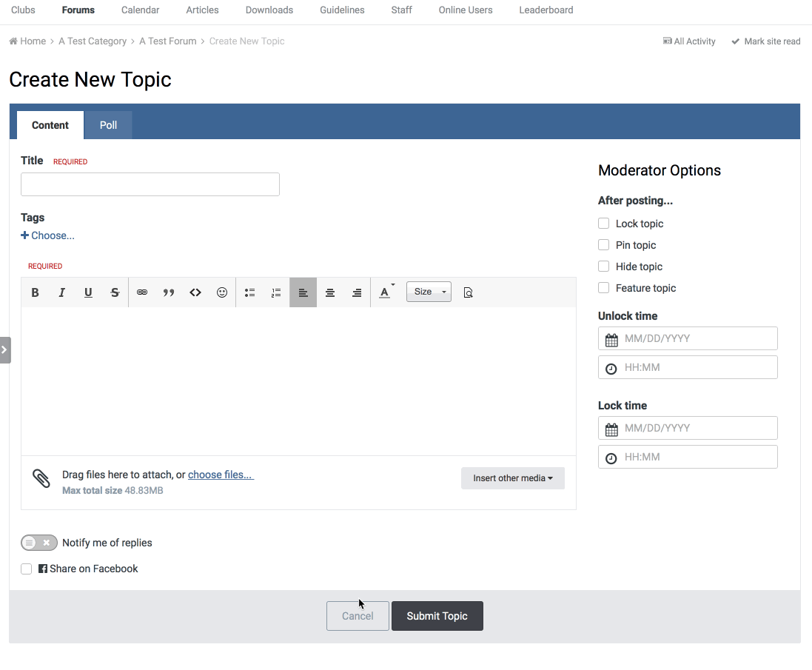Insert a code block
Viewport: 812px width, 670px height.
(195, 292)
